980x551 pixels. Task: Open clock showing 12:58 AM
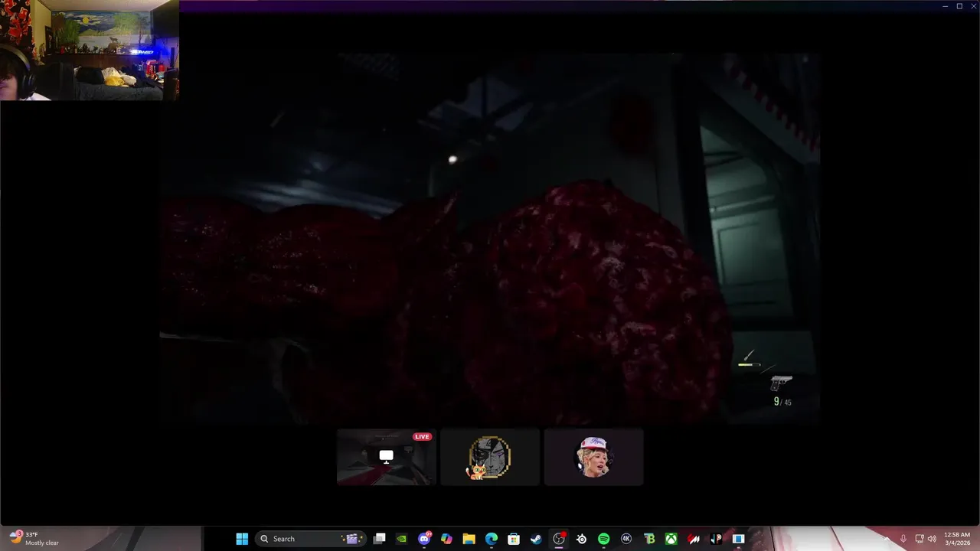click(957, 539)
